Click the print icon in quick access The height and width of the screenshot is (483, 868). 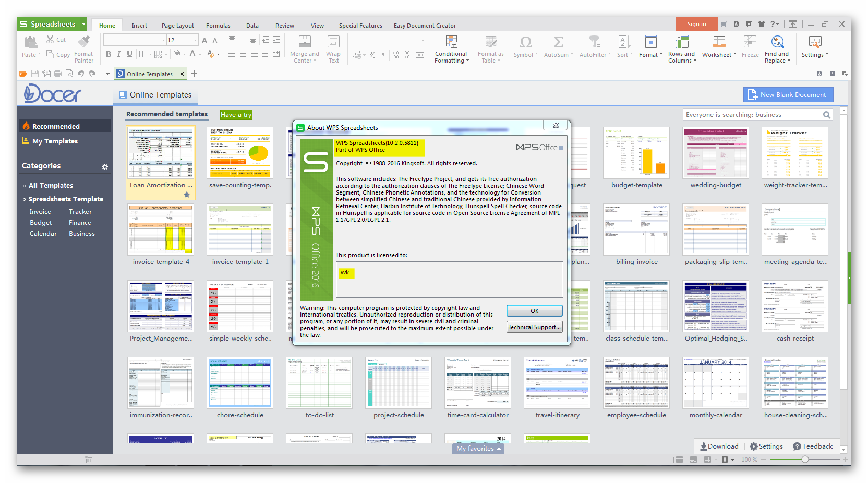pos(58,74)
